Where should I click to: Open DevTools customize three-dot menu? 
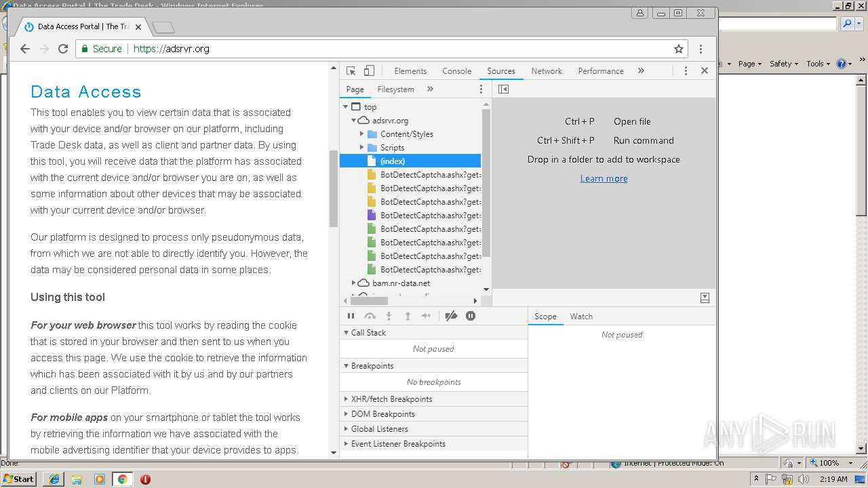686,70
